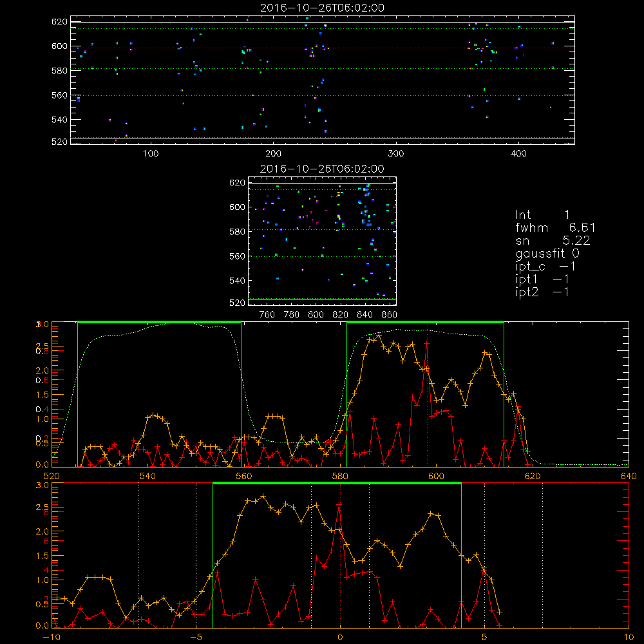Click the 'Int 1' label
The height and width of the screenshot is (644, 644).
[x=542, y=215]
